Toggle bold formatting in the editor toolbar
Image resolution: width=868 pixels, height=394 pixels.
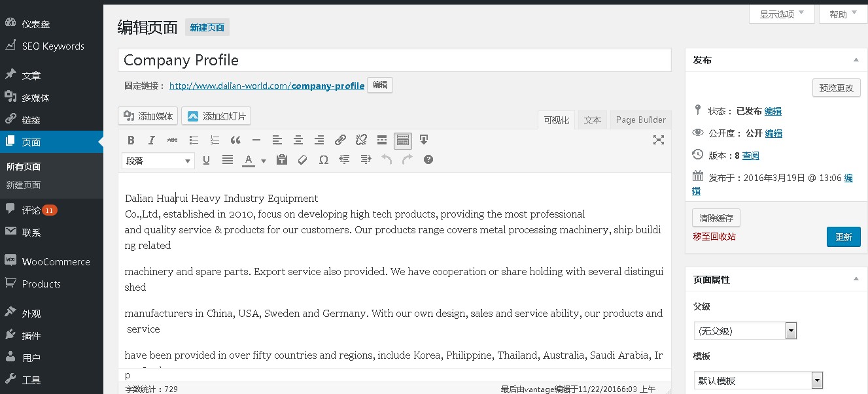click(131, 140)
